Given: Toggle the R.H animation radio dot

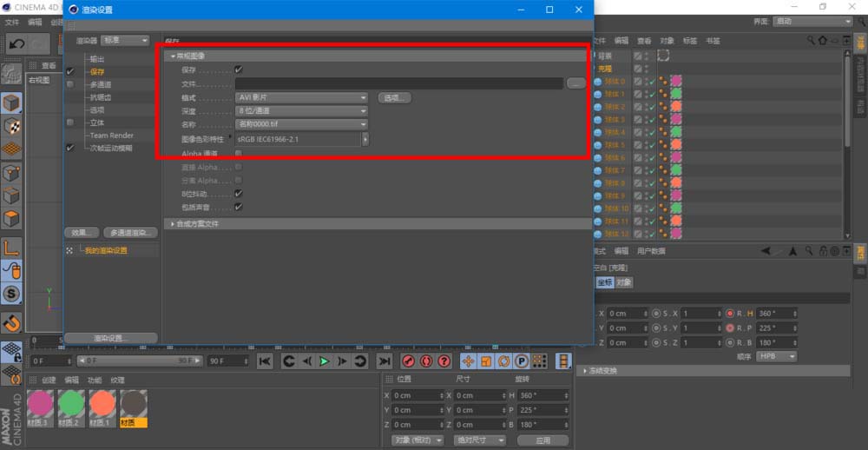Looking at the screenshot, I should [x=730, y=313].
